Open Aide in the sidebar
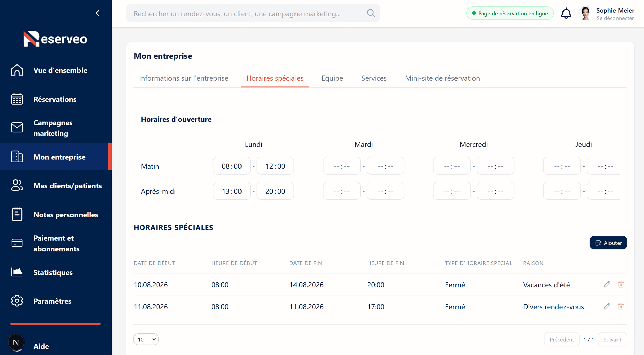644x355 pixels. pos(41,346)
